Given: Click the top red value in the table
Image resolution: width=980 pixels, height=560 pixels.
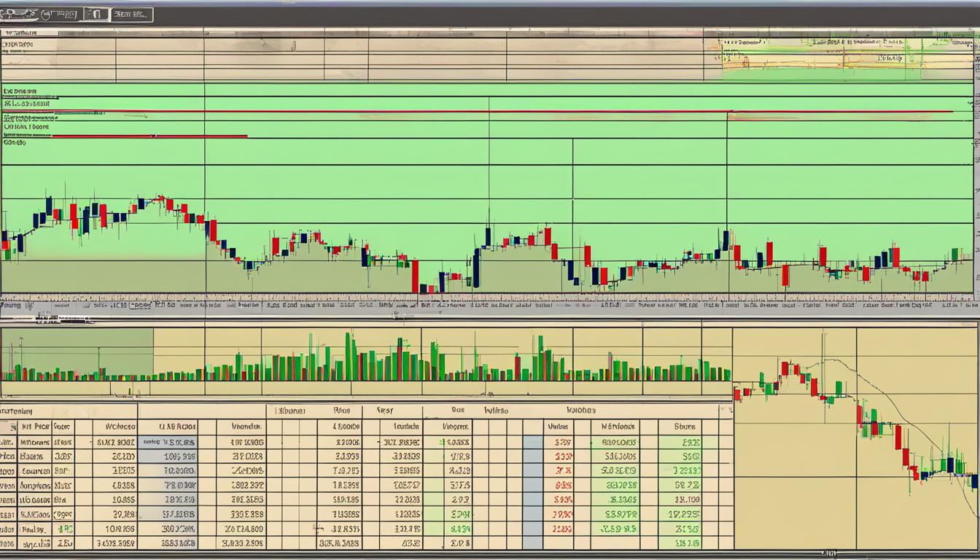Looking at the screenshot, I should pos(562,442).
